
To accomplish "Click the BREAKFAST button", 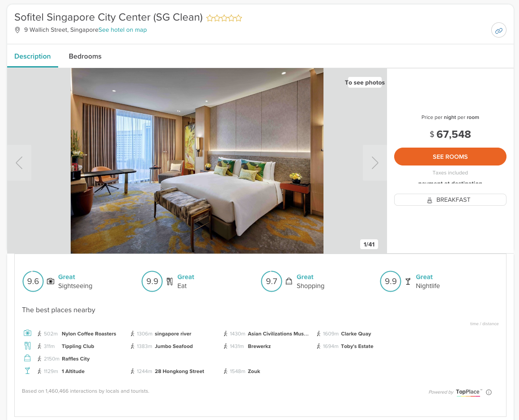I will (x=450, y=200).
